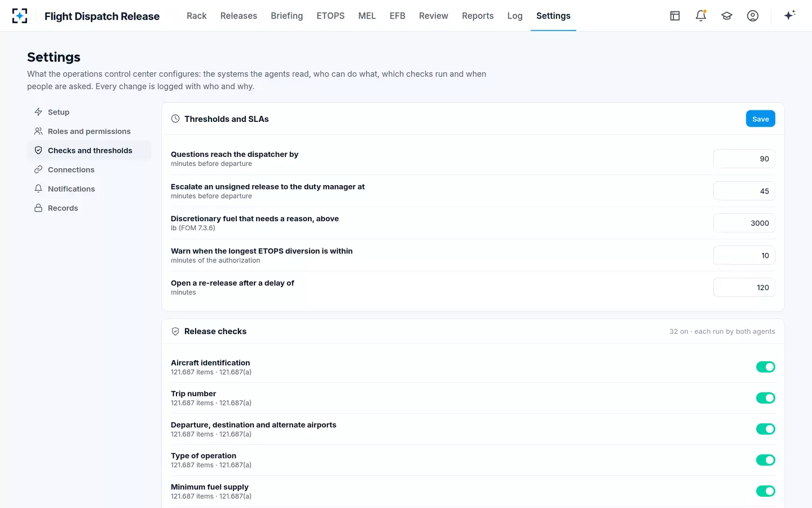Click the '32 on · each run by both agents' text

point(722,331)
